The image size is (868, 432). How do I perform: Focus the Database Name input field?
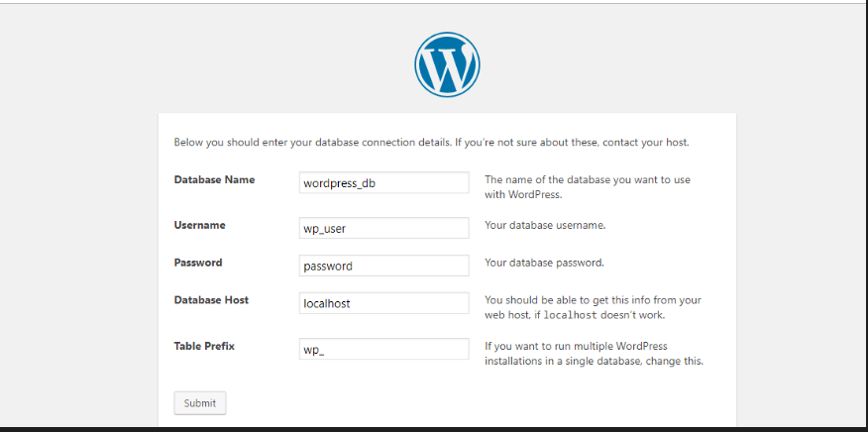click(383, 182)
